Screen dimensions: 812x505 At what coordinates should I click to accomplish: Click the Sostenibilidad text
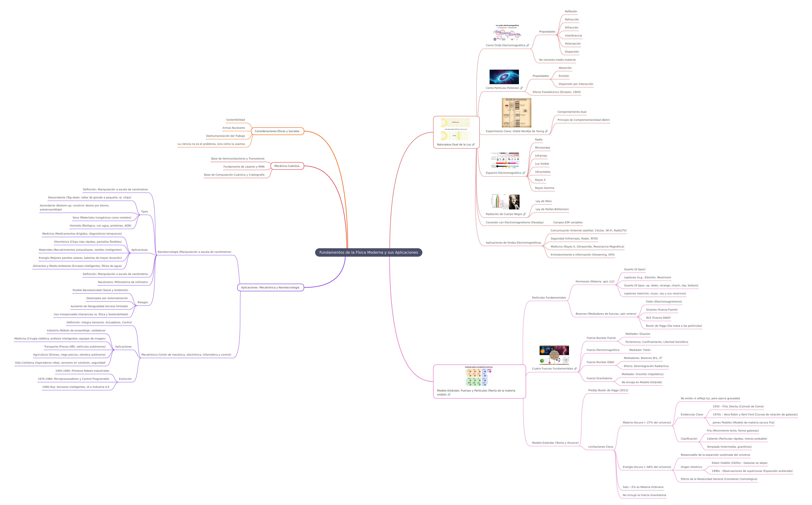click(x=235, y=120)
